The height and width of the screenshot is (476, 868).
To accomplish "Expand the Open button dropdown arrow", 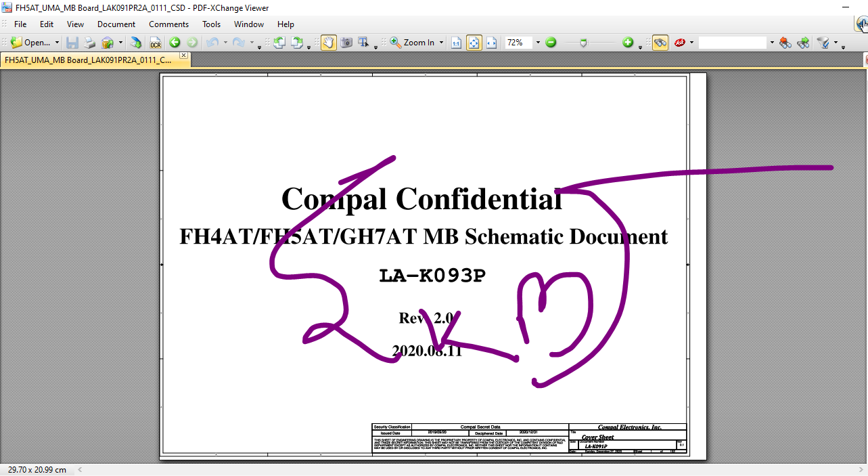I will (57, 43).
